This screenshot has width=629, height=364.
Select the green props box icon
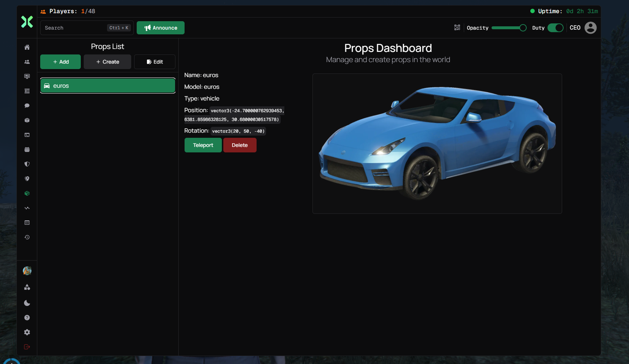pyautogui.click(x=27, y=193)
